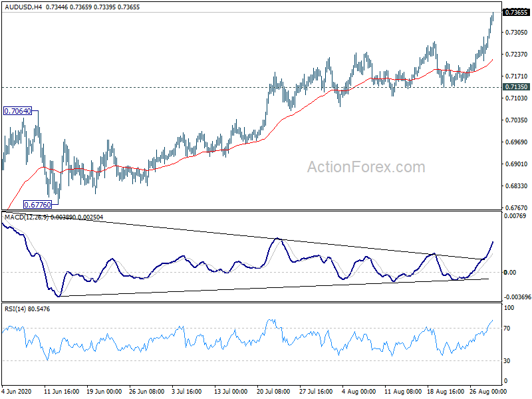The height and width of the screenshot is (399, 532).
Task: Click the 26 Jun 08:00 time label
Action: tap(146, 391)
